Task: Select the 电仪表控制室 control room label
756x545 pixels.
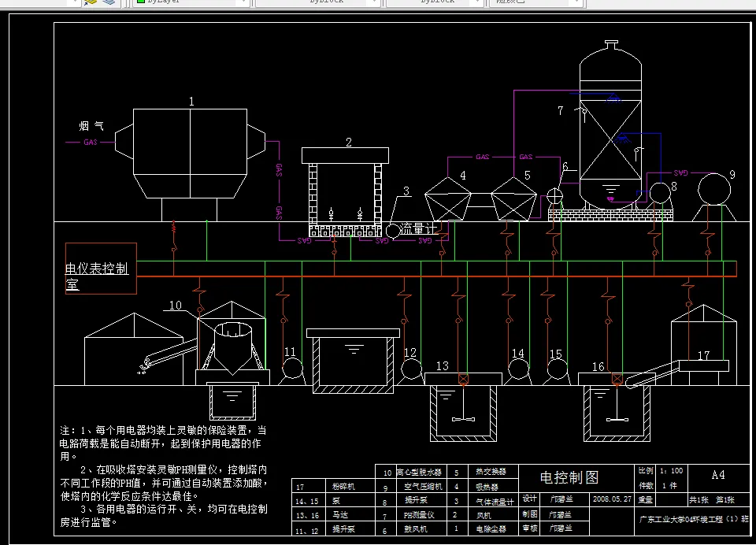Action: pyautogui.click(x=97, y=276)
